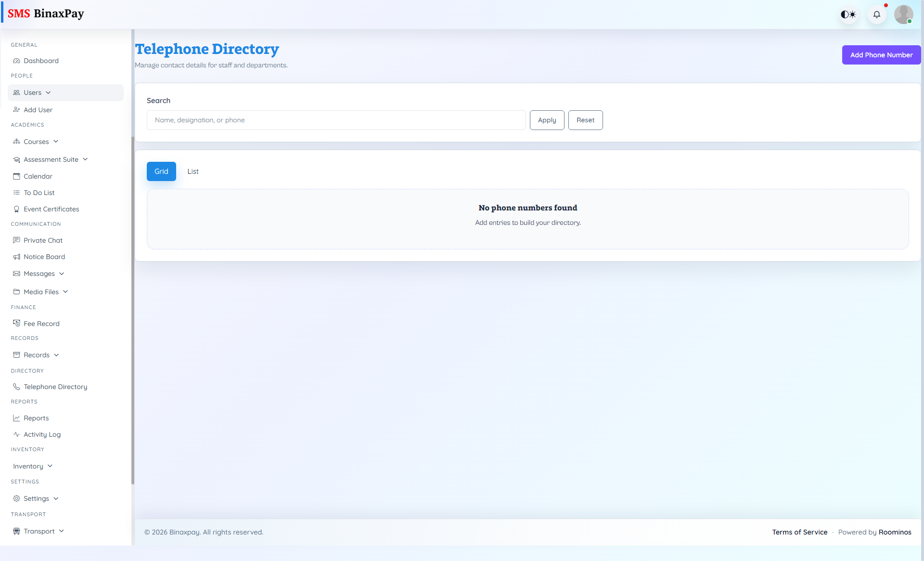This screenshot has width=924, height=561.
Task: Focus the name, designation, or phone search field
Action: coord(336,120)
